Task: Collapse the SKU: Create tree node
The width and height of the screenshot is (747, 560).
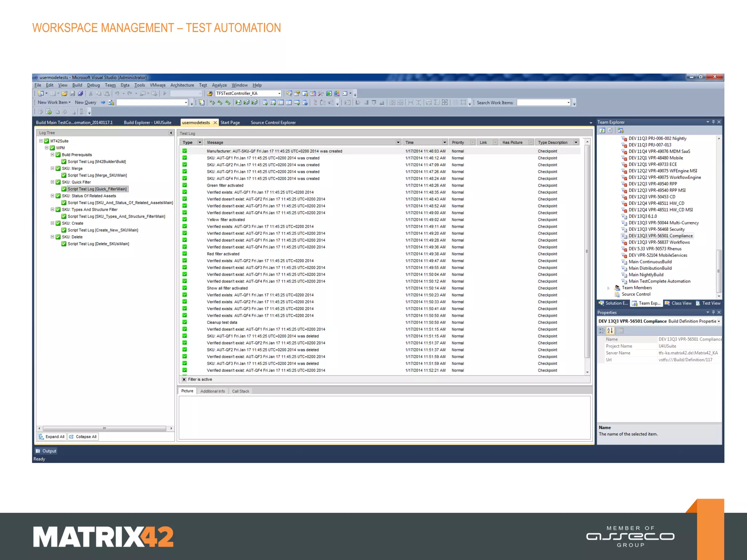Action: 53,223
